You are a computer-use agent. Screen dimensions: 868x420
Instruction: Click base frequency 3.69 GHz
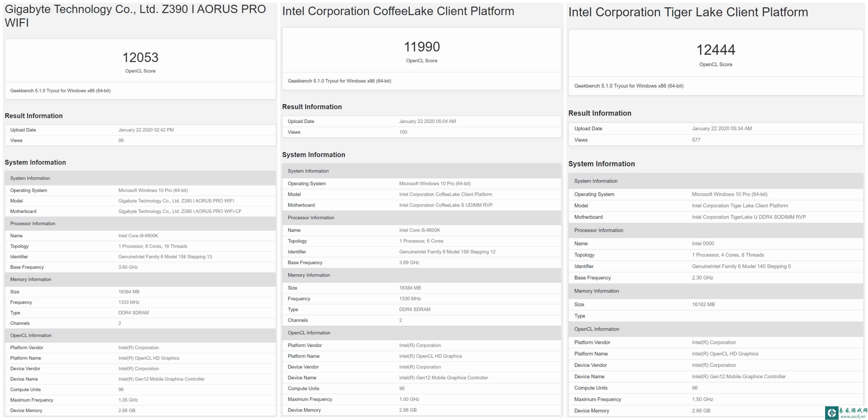point(409,263)
